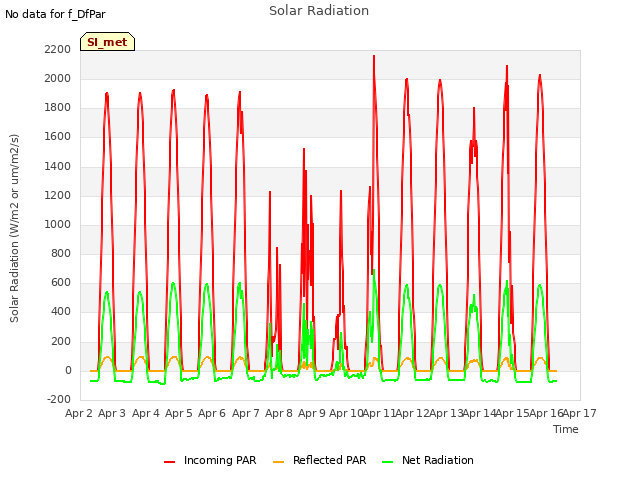Click the 1200 y-axis tick label
The height and width of the screenshot is (480, 640).
[x=58, y=195]
